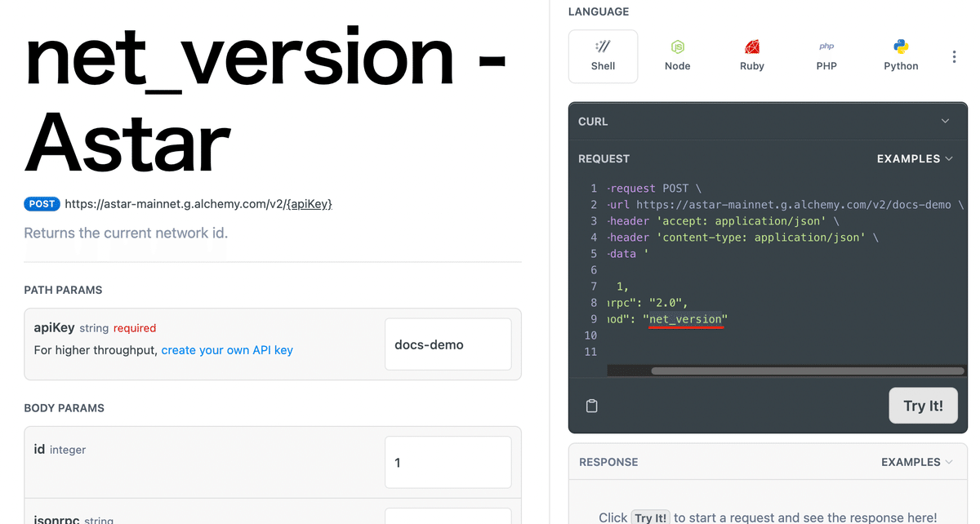Select the PHP language tab

[826, 56]
